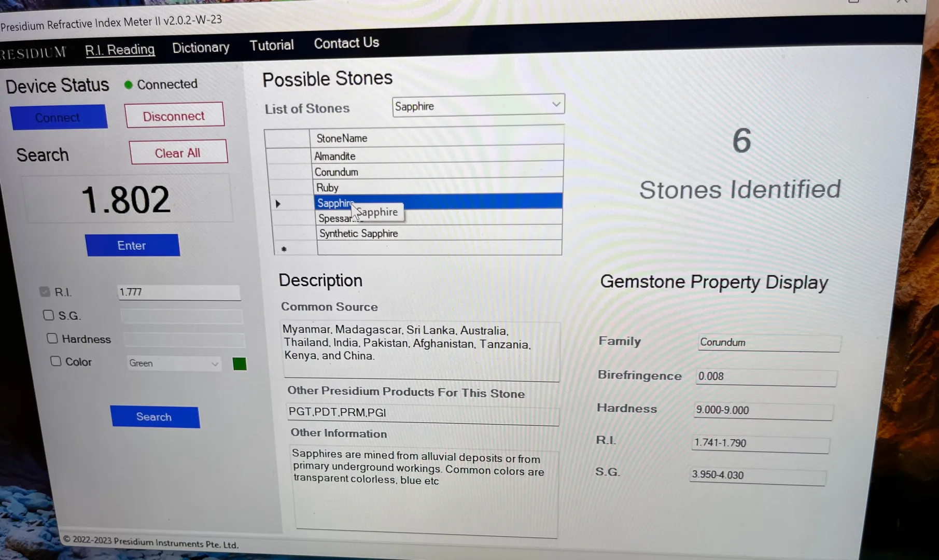
Task: Click the new row asterisk marker
Action: pos(284,249)
